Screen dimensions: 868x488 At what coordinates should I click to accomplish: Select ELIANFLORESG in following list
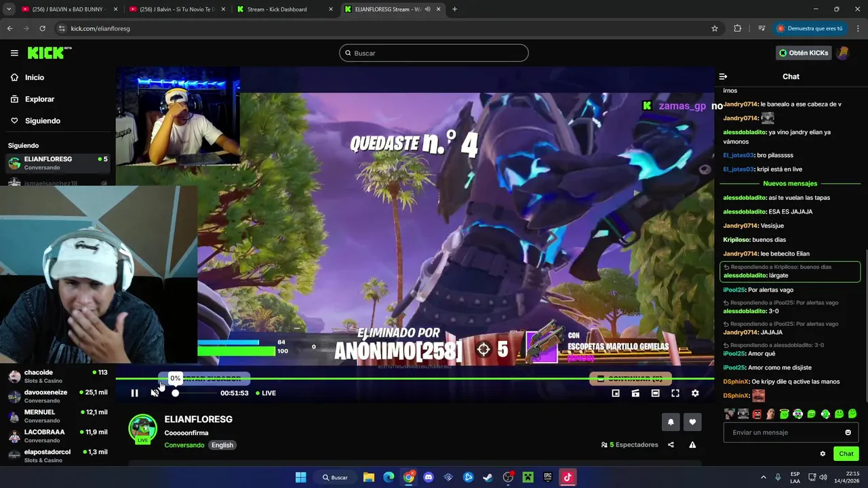[x=57, y=163]
